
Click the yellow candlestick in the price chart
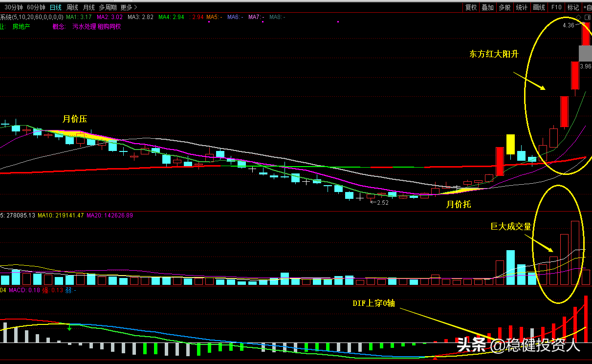pos(510,145)
